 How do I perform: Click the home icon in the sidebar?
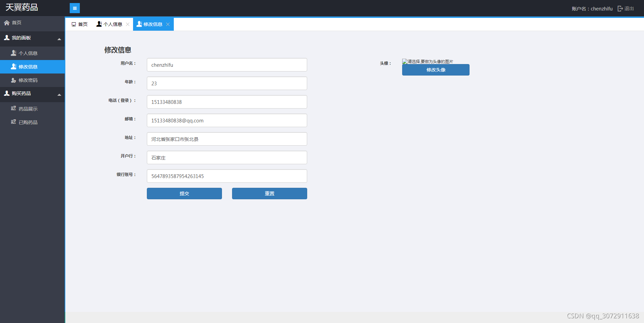click(x=7, y=23)
